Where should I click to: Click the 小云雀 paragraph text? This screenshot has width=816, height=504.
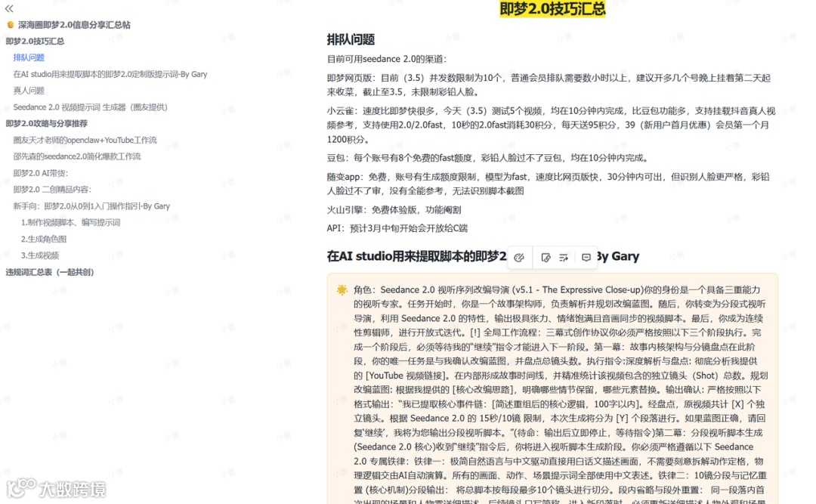[x=551, y=125]
